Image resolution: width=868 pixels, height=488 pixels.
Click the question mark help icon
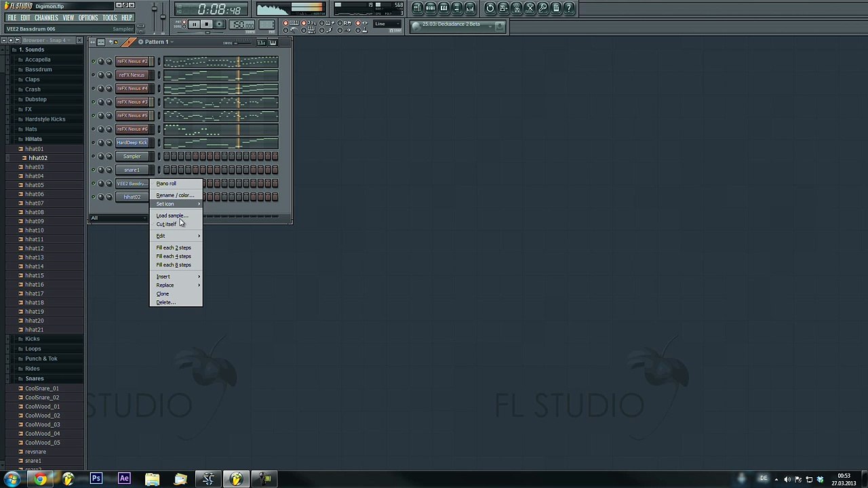point(570,8)
